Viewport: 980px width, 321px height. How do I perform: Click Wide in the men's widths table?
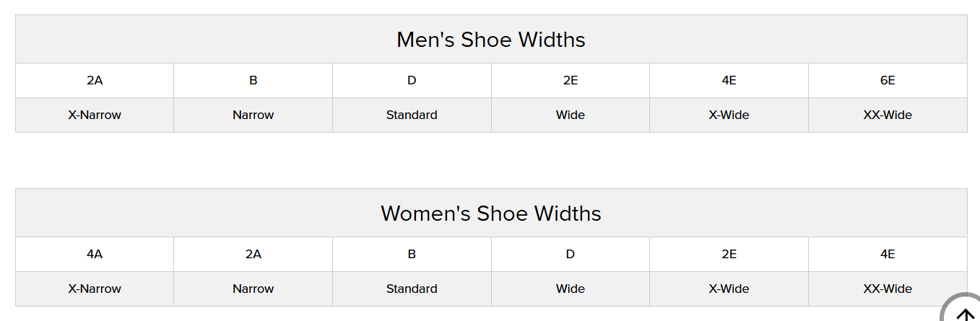(x=571, y=115)
